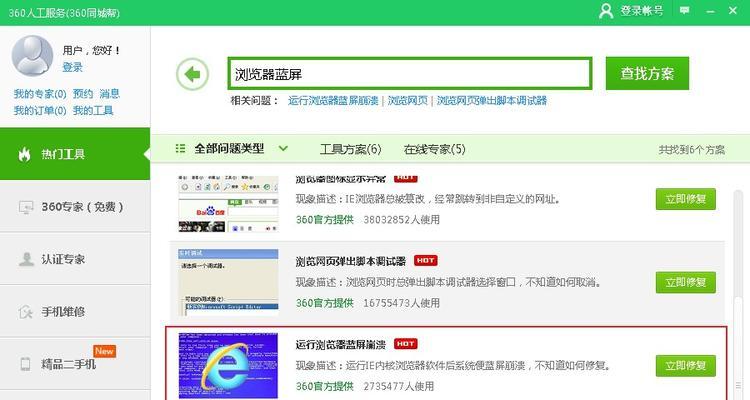Open 消息 link
The image size is (750, 400).
[110, 94]
